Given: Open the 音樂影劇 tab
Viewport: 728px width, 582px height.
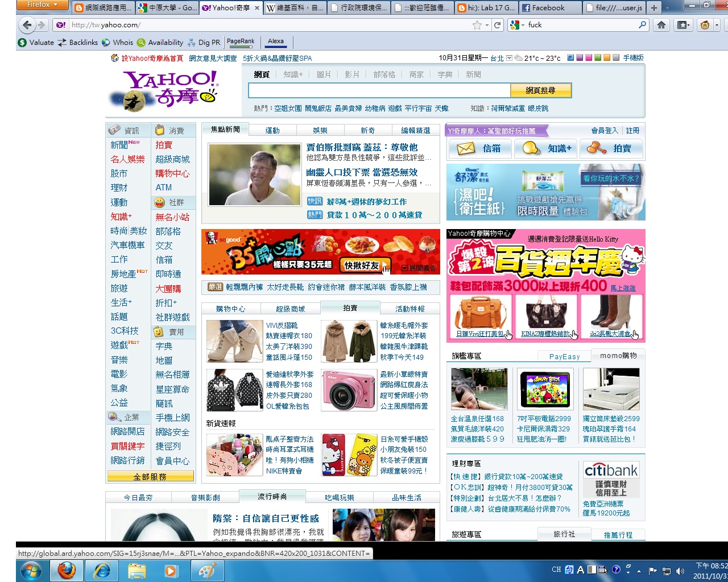Looking at the screenshot, I should click(x=205, y=497).
